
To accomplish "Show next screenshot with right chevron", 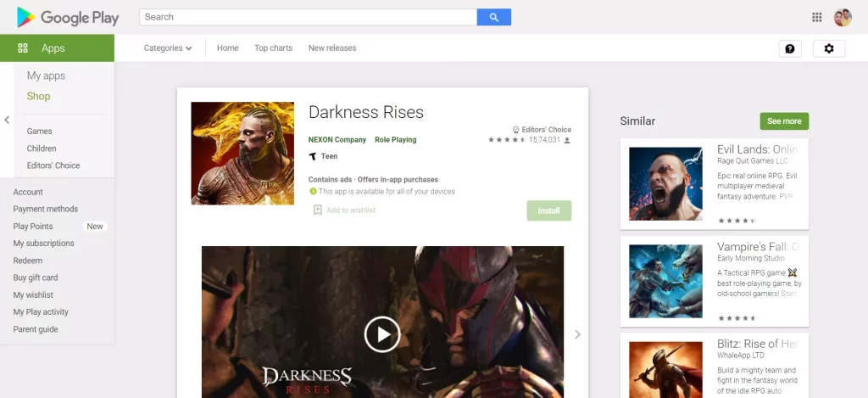I will pyautogui.click(x=577, y=334).
